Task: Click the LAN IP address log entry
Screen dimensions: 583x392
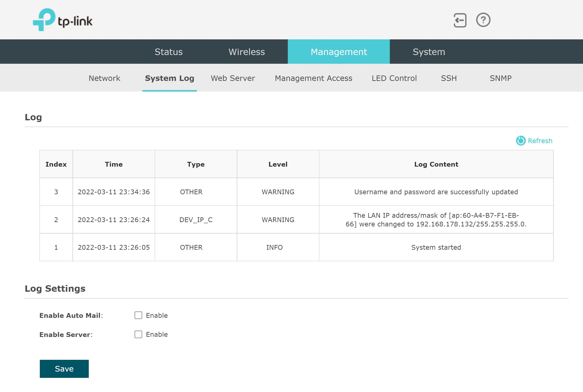Action: 436,219
